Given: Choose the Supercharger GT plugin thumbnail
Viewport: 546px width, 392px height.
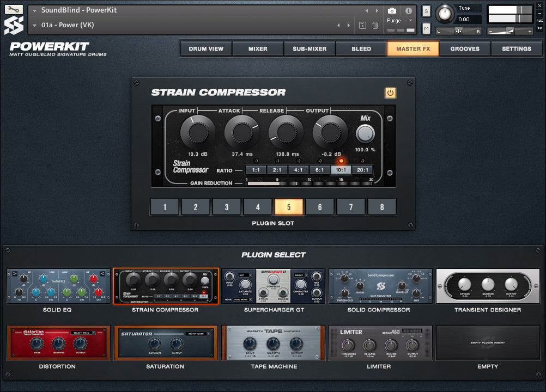Looking at the screenshot, I should 274,286.
